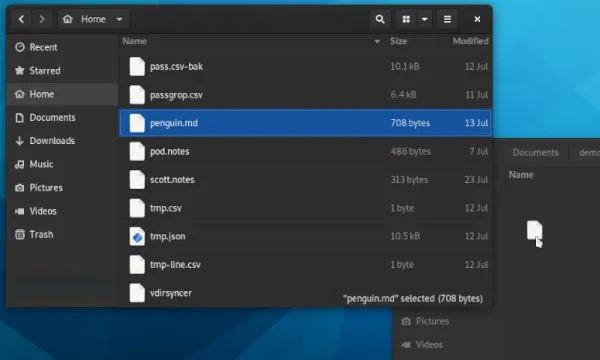Open Music in the sidebar
Screen dimensions: 600x360
tap(62, 164)
